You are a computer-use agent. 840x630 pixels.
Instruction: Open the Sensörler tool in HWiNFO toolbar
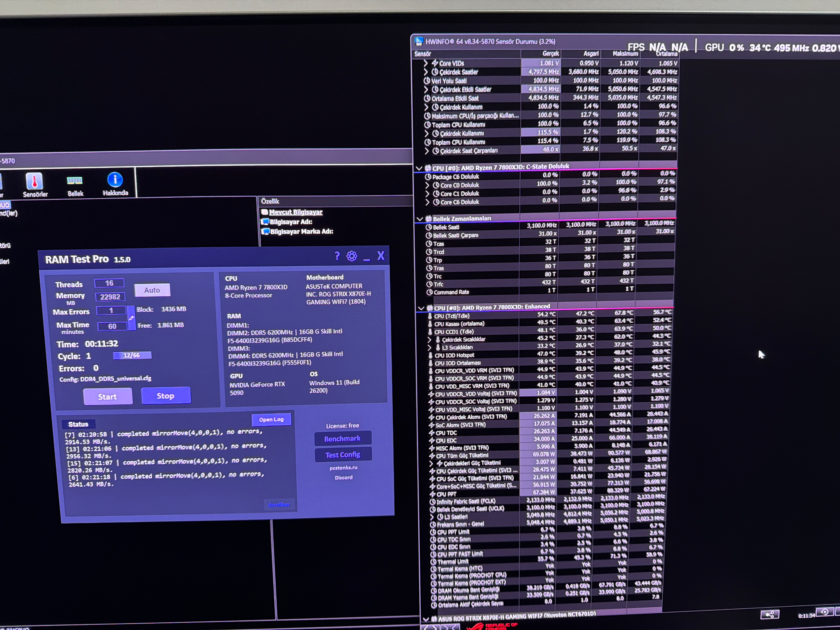pos(35,185)
